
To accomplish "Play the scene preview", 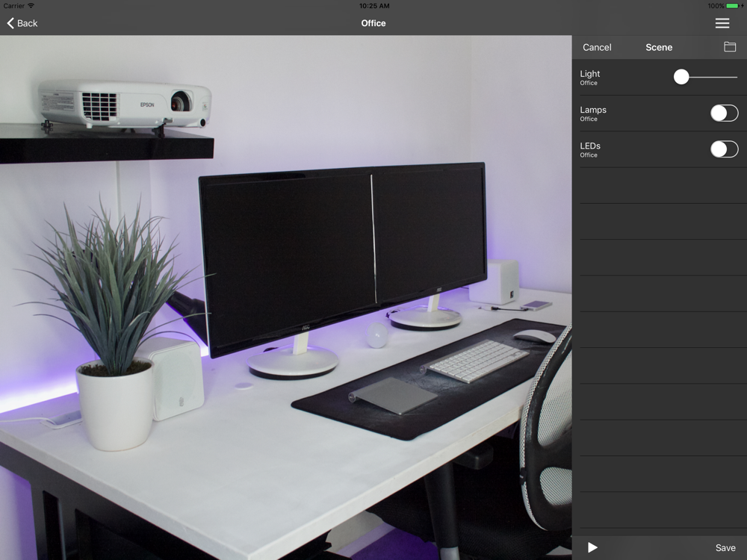I will [x=592, y=547].
